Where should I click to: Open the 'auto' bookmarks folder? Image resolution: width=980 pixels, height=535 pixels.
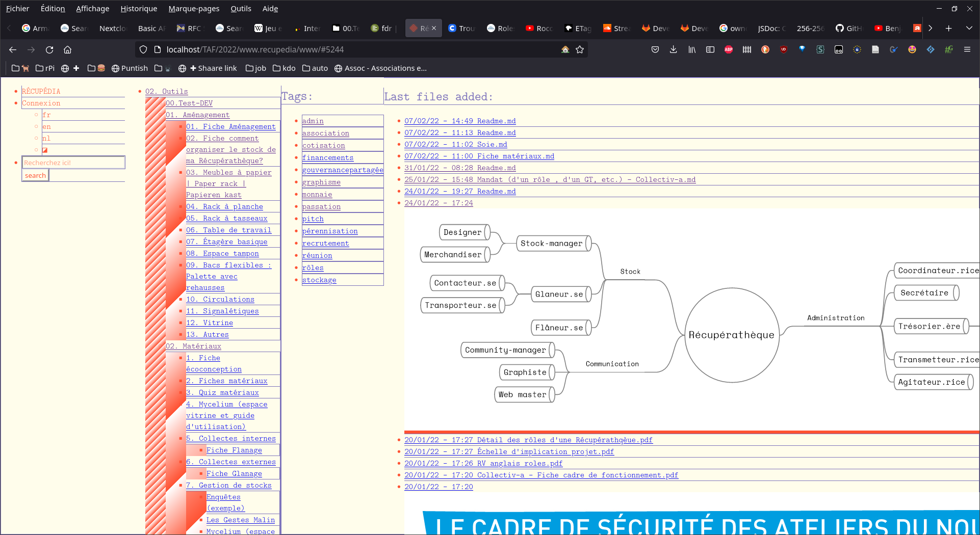(315, 68)
